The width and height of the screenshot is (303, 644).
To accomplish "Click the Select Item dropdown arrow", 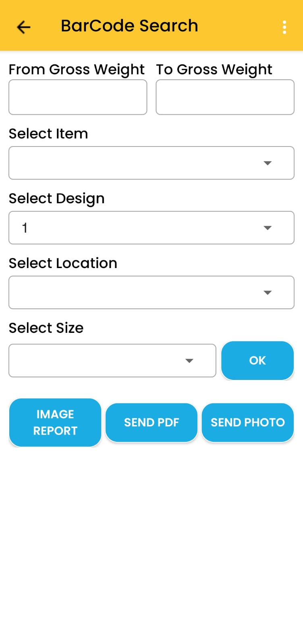I will tap(267, 163).
